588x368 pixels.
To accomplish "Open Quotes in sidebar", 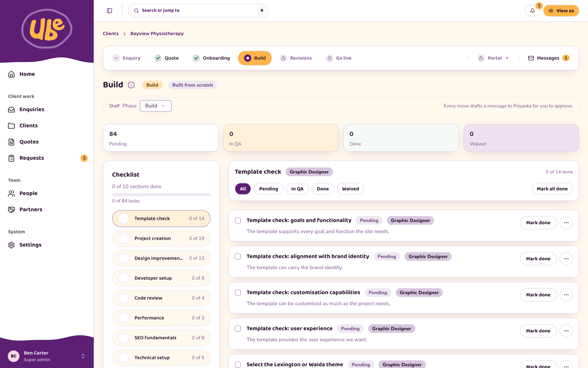I will (x=47, y=142).
